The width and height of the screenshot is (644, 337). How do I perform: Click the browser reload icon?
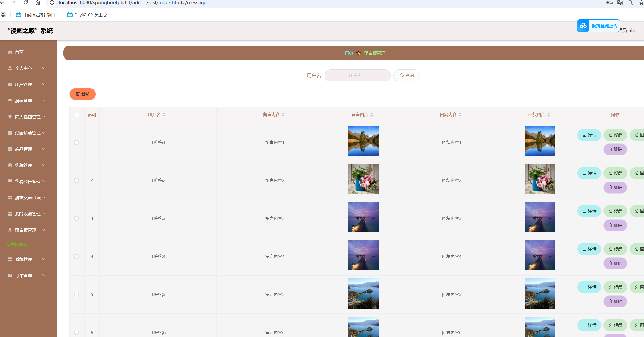(x=26, y=2)
